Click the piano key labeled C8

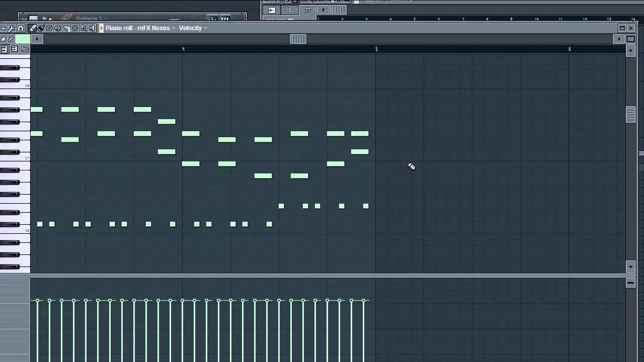point(15,85)
